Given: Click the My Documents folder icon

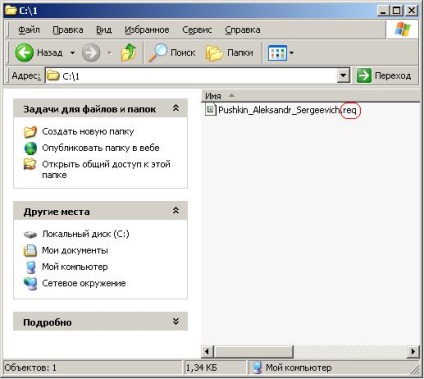Looking at the screenshot, I should [30, 250].
